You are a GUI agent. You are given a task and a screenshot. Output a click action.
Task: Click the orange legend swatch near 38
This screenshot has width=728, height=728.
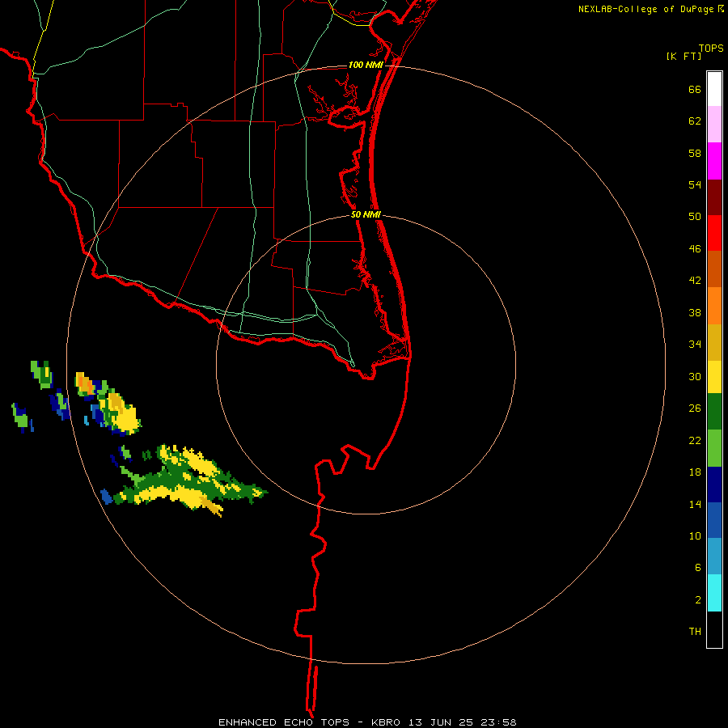tap(714, 306)
